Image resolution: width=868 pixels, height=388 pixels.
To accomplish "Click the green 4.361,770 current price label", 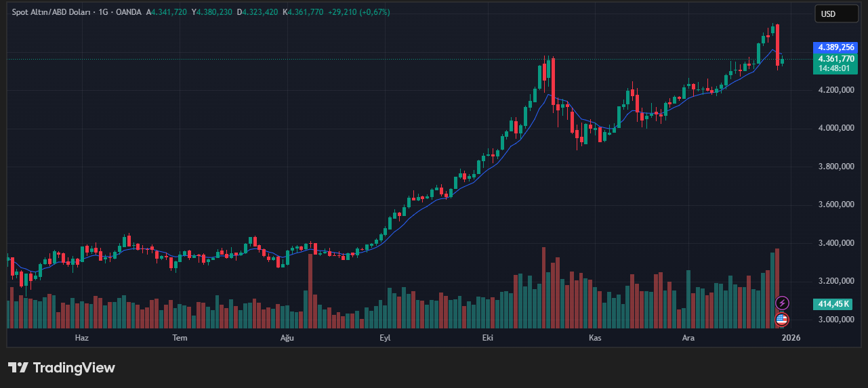I will [x=835, y=59].
